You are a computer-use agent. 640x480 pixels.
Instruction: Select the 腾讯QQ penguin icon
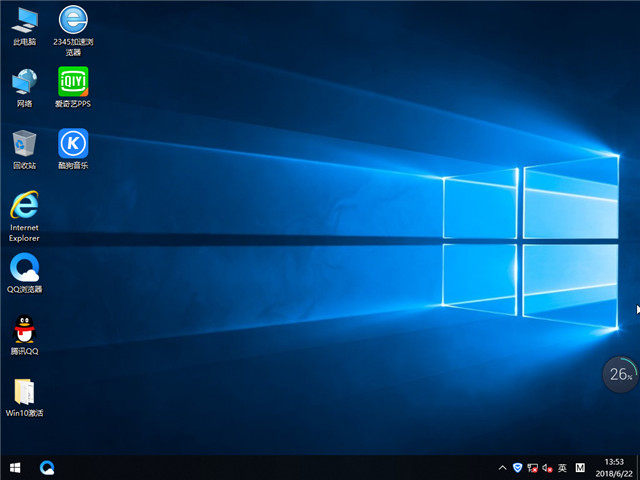tap(24, 335)
